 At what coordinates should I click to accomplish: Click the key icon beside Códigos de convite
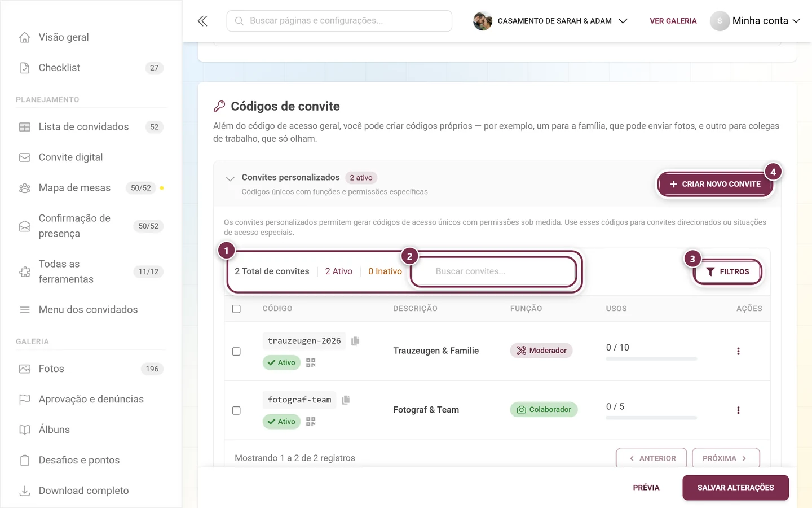219,106
